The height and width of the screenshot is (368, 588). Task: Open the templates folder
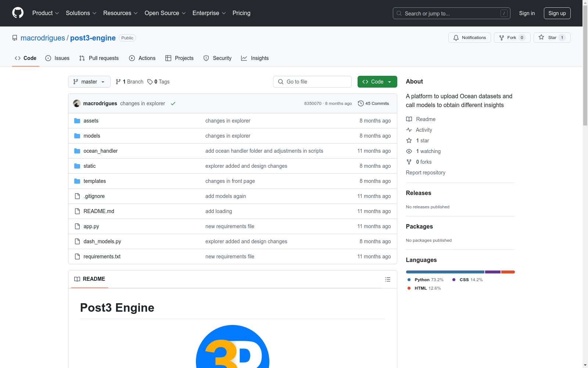[94, 181]
